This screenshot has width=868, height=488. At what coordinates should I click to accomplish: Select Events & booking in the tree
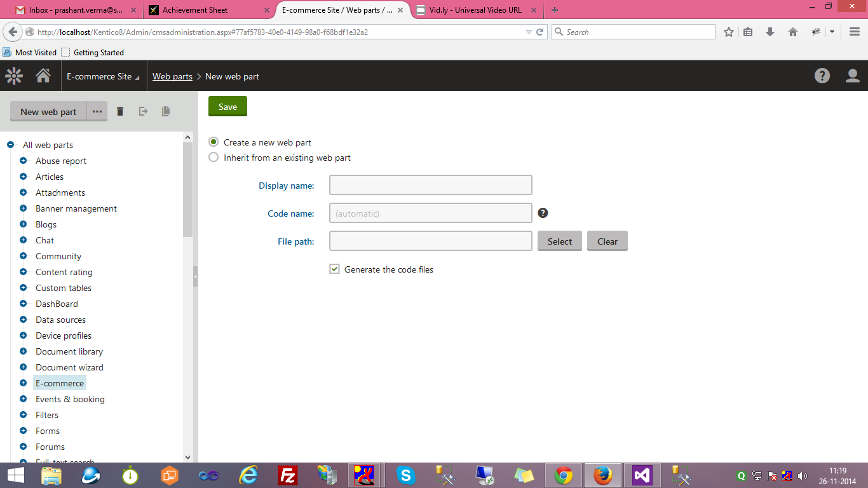(70, 399)
